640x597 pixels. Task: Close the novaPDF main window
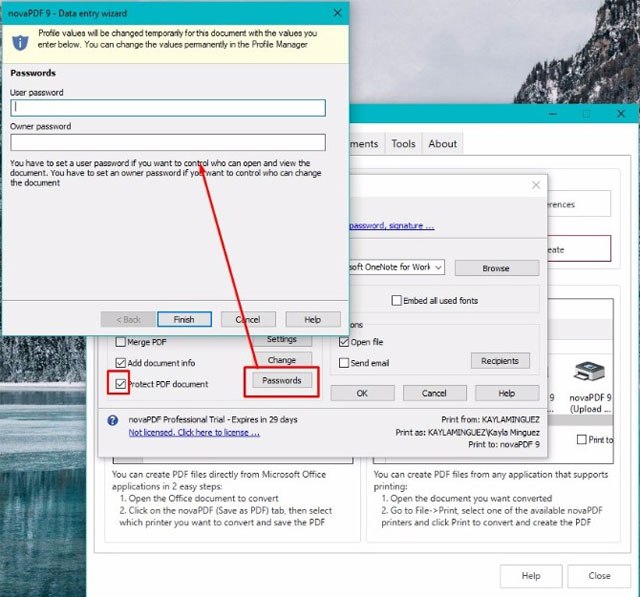click(621, 114)
